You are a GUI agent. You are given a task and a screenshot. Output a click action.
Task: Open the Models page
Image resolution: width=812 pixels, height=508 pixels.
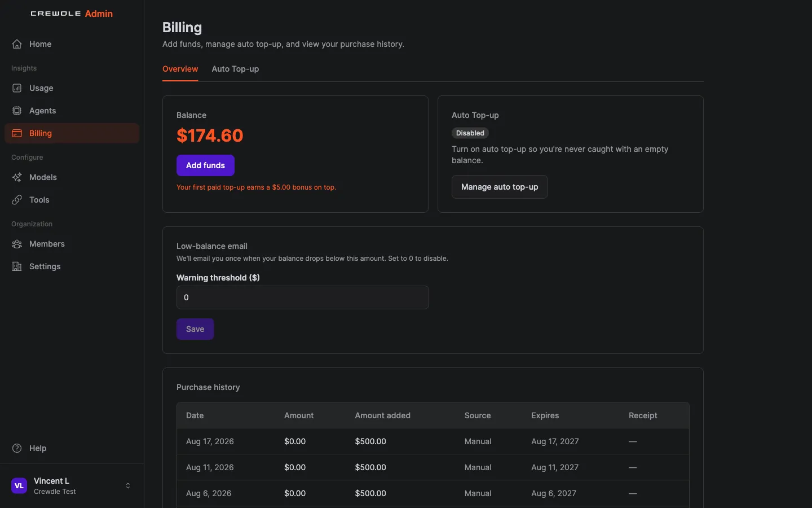coord(72,177)
